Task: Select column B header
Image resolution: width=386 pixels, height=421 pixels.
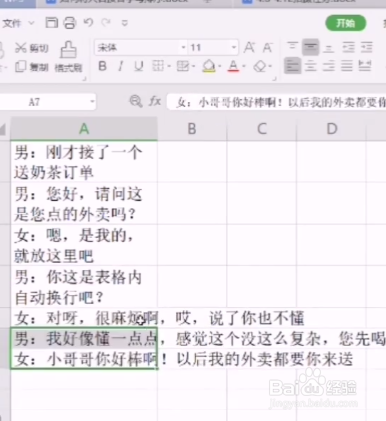Action: (x=192, y=128)
